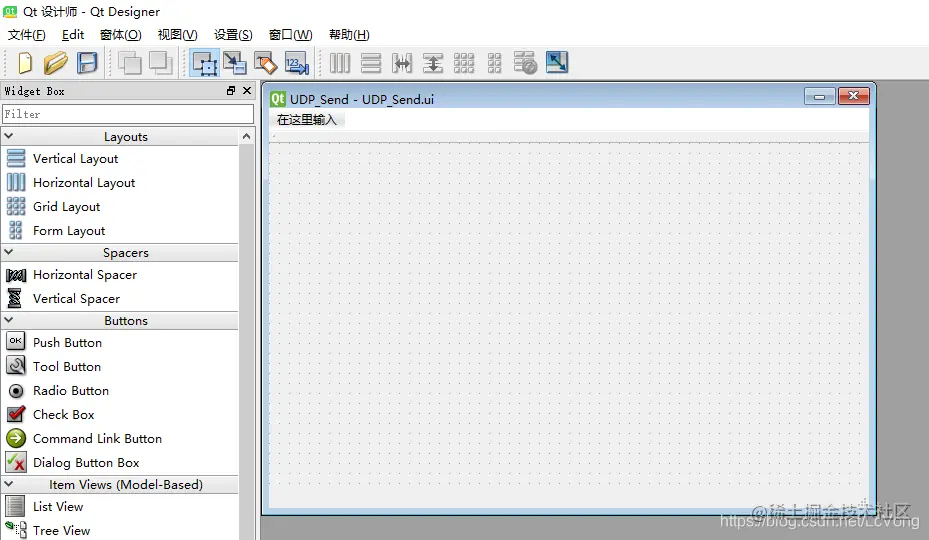Select the Edit Buddies mode icon

pyautogui.click(x=265, y=62)
